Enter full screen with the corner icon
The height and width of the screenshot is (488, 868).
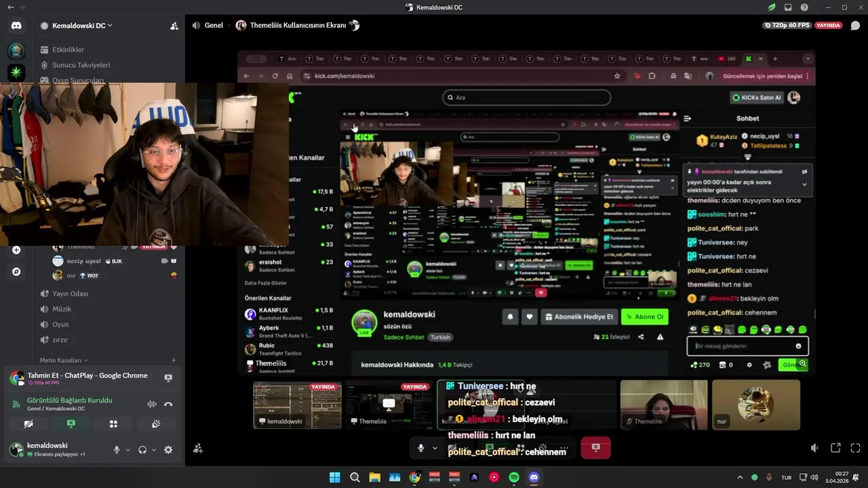pos(855,448)
